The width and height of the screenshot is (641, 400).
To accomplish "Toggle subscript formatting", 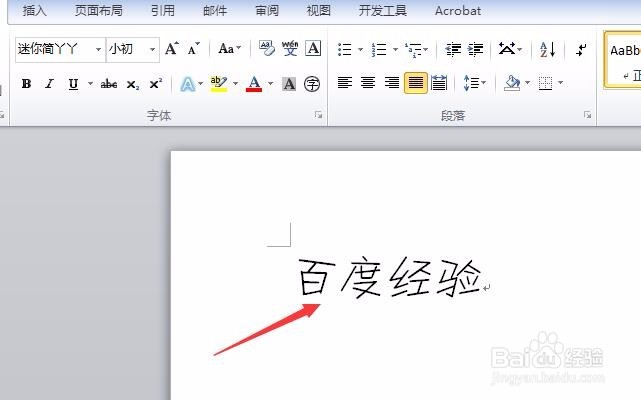I will tap(132, 85).
